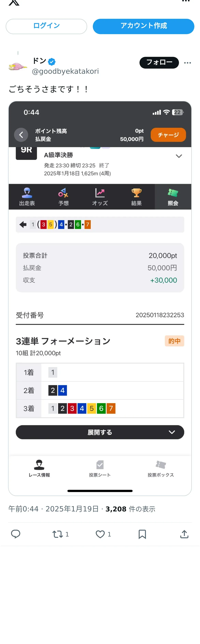The width and height of the screenshot is (200, 644).
Task: Follow ドン using the フォロー button
Action: pyautogui.click(x=159, y=62)
